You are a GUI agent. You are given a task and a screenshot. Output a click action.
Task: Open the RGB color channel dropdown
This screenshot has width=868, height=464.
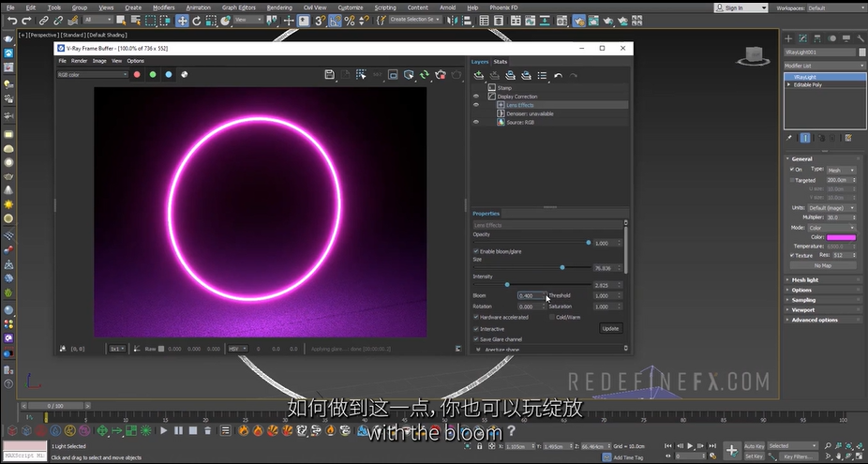(93, 75)
